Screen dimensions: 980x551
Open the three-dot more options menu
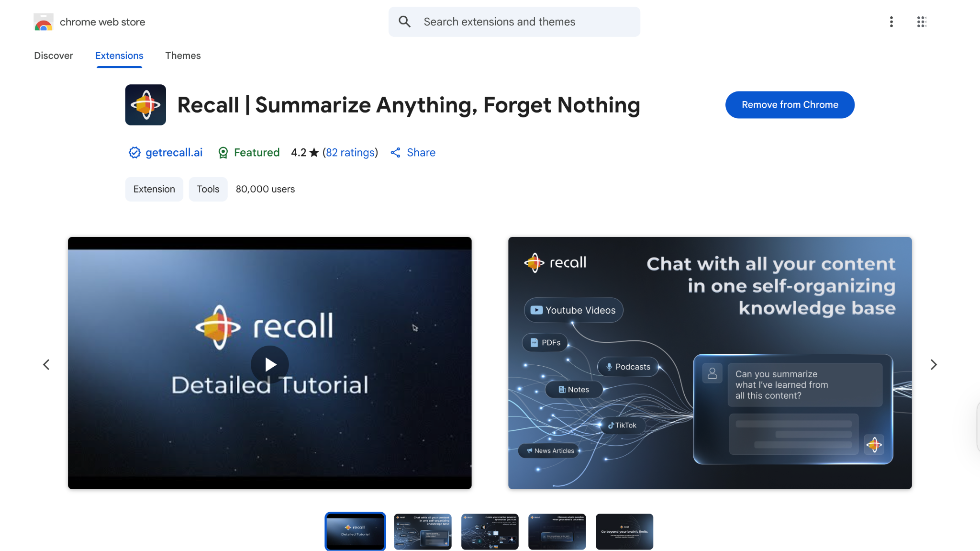pos(891,22)
